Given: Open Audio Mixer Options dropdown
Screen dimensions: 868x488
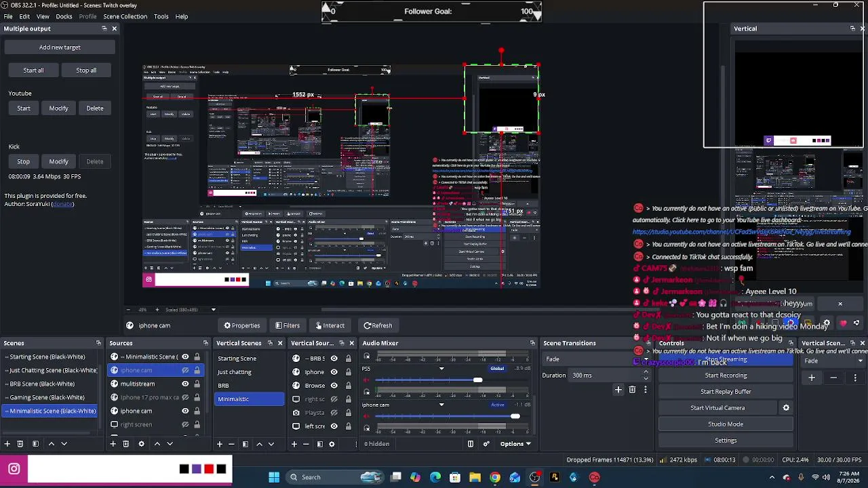Looking at the screenshot, I should [x=515, y=444].
